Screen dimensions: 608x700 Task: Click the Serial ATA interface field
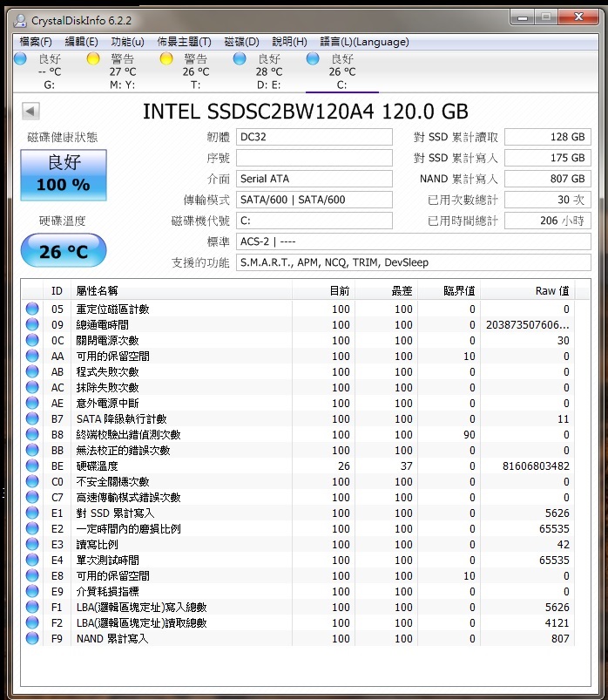(314, 179)
